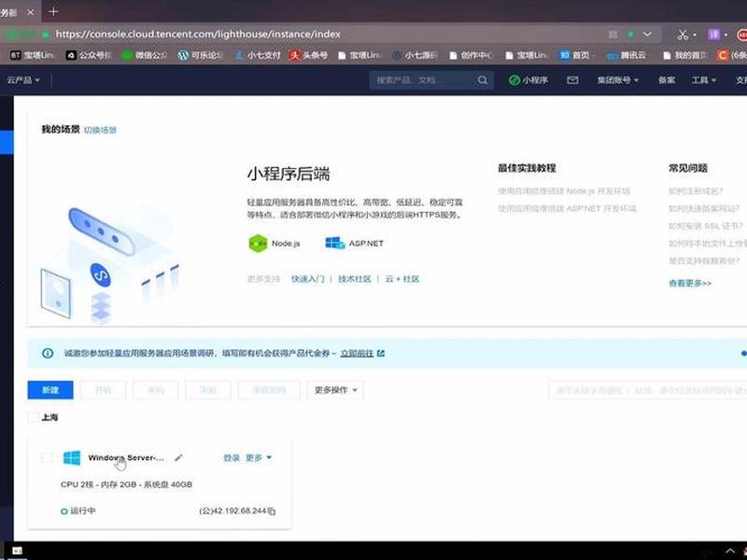Open the 备案 menu item
Image resolution: width=747 pixels, height=560 pixels.
(x=667, y=80)
